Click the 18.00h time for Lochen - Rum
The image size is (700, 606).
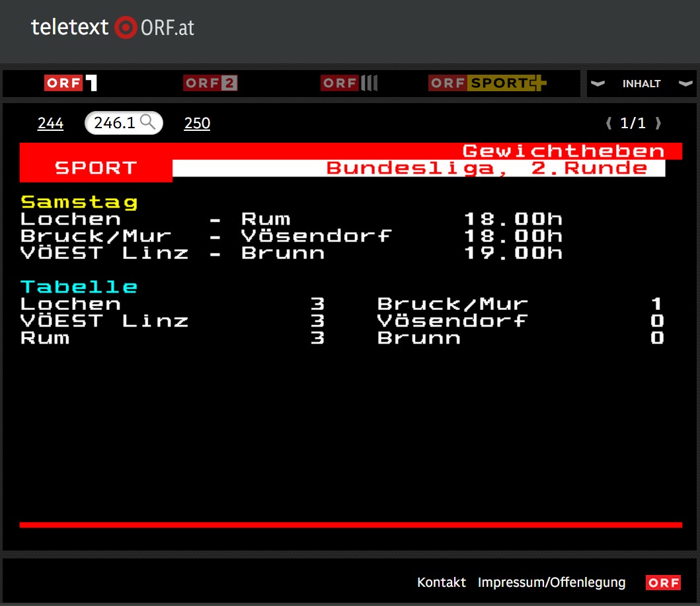(513, 219)
